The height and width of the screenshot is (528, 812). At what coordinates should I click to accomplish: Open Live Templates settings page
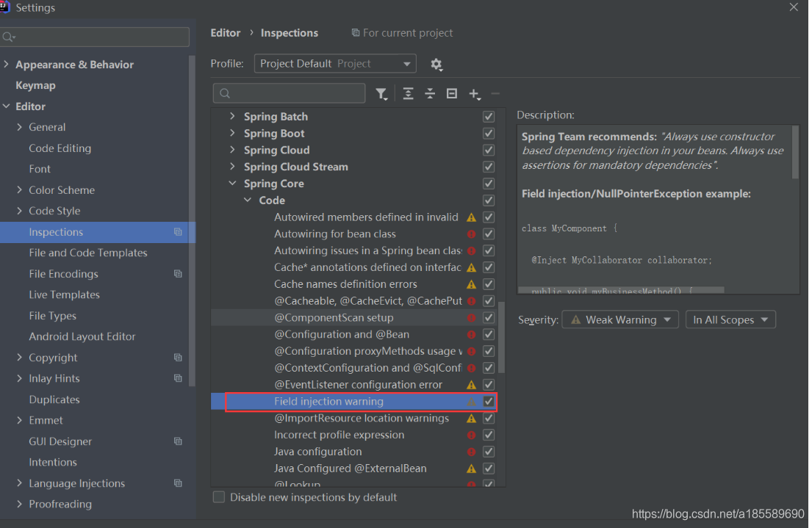(x=64, y=294)
